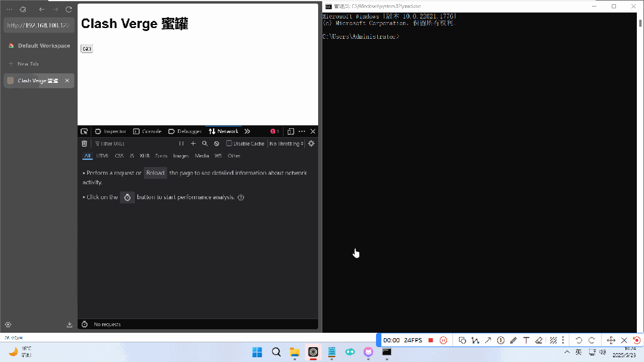Filter requests by HTML
This screenshot has height=362, width=644.
pyautogui.click(x=103, y=156)
